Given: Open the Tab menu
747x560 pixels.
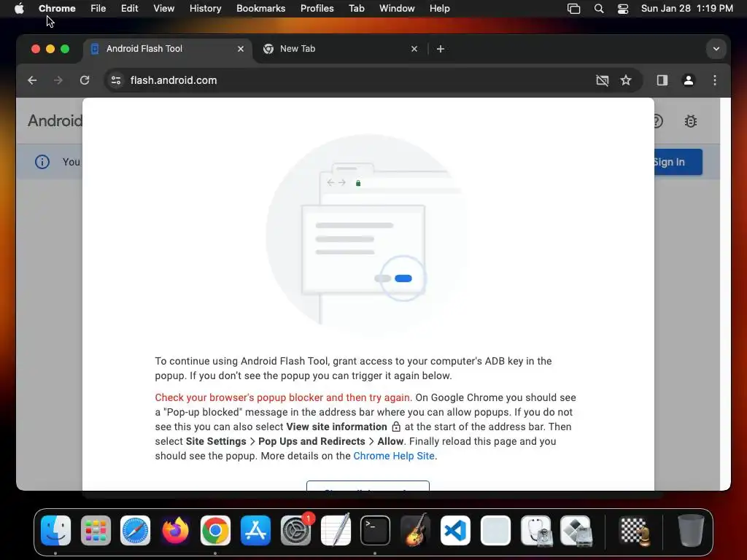Looking at the screenshot, I should tap(356, 9).
